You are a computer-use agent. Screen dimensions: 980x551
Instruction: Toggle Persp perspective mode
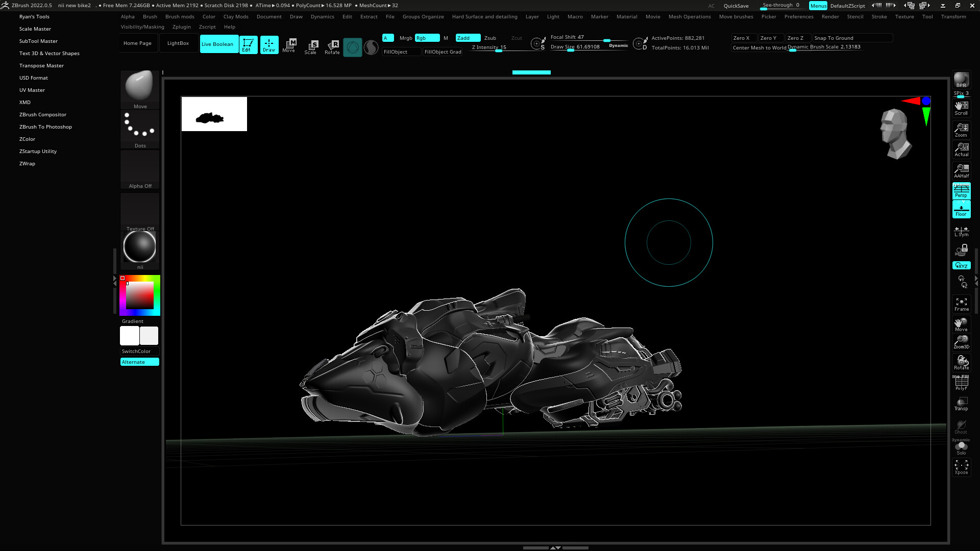pyautogui.click(x=961, y=191)
